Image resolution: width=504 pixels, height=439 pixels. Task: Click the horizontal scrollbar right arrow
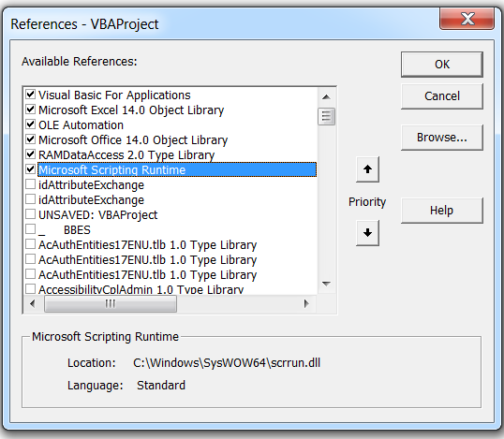click(306, 303)
